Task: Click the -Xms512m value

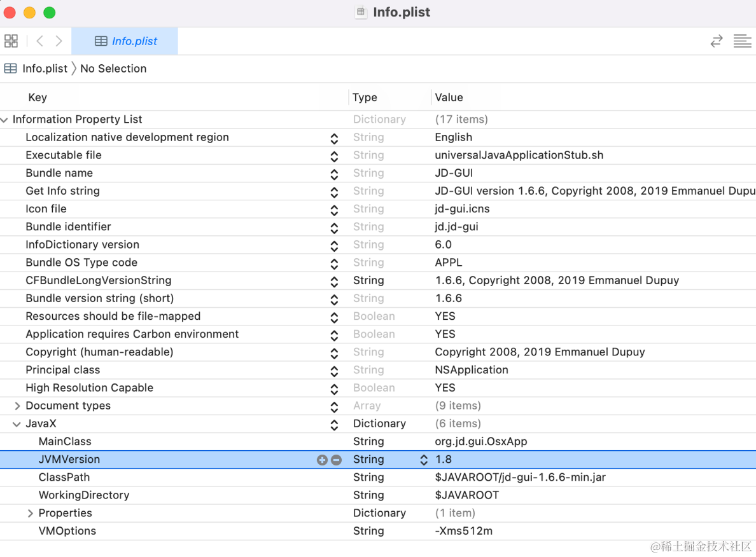Action: pos(463,531)
